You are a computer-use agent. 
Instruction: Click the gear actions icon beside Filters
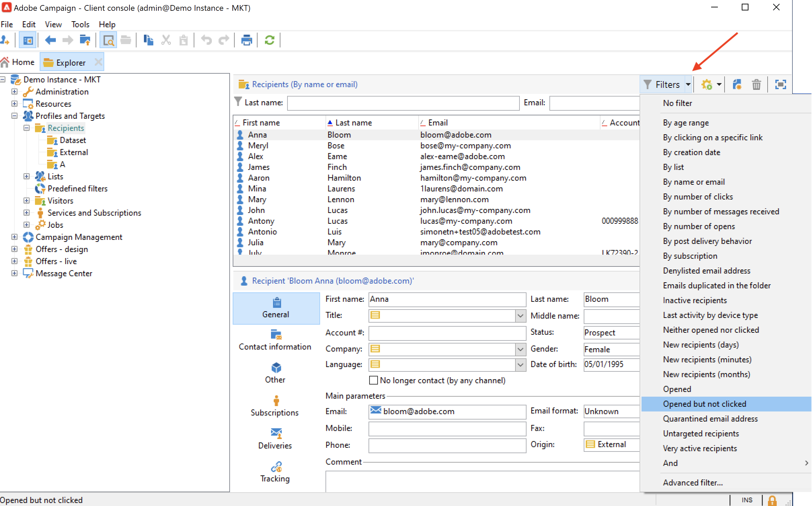pos(706,84)
